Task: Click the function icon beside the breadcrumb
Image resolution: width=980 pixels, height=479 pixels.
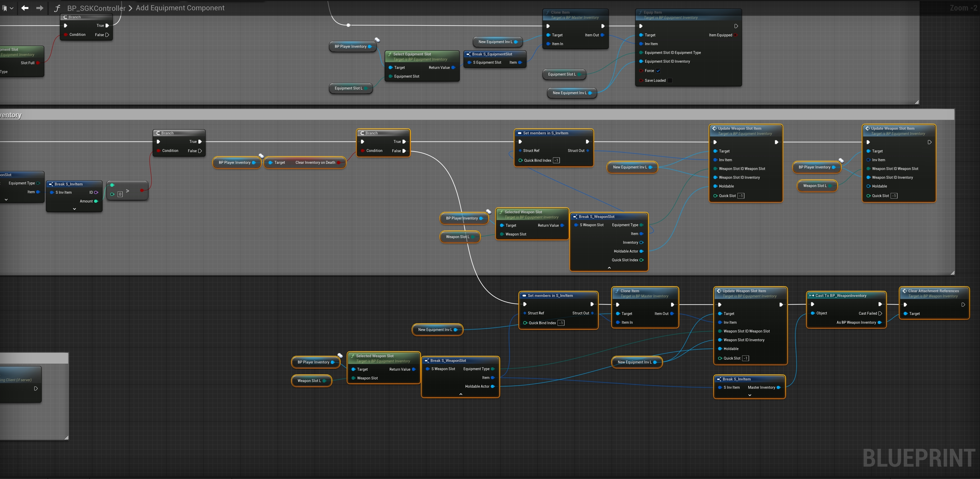Action: tap(57, 8)
